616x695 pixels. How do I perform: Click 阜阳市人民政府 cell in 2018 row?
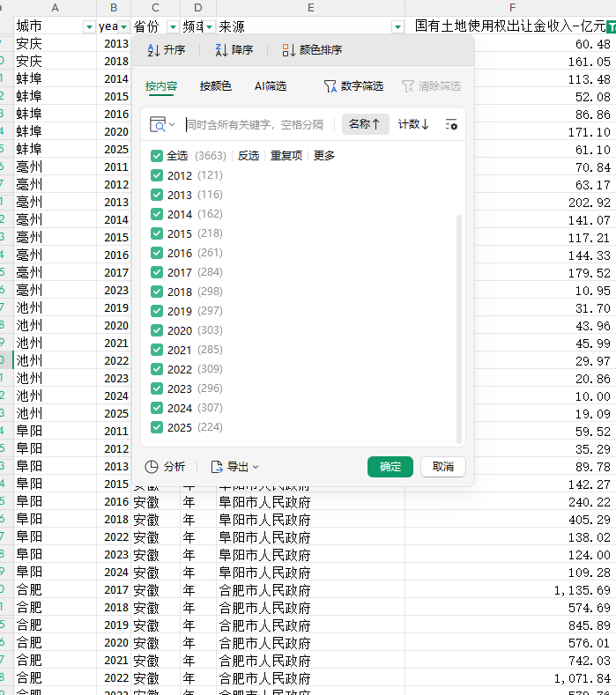click(310, 520)
